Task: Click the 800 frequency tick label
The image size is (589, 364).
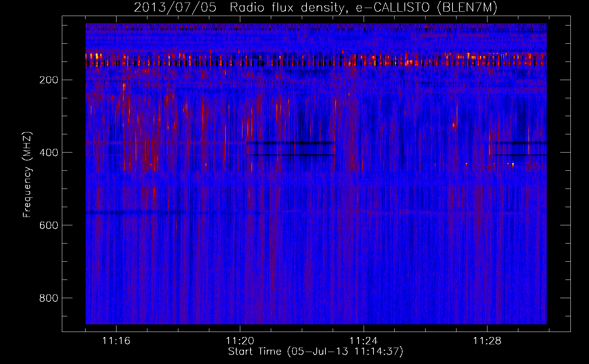Action: (48, 298)
